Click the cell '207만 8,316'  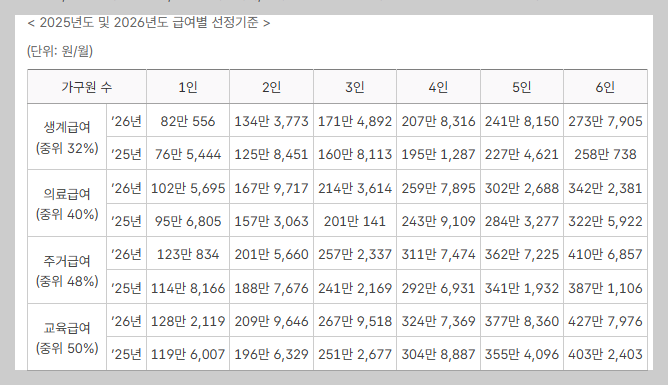pyautogui.click(x=438, y=121)
